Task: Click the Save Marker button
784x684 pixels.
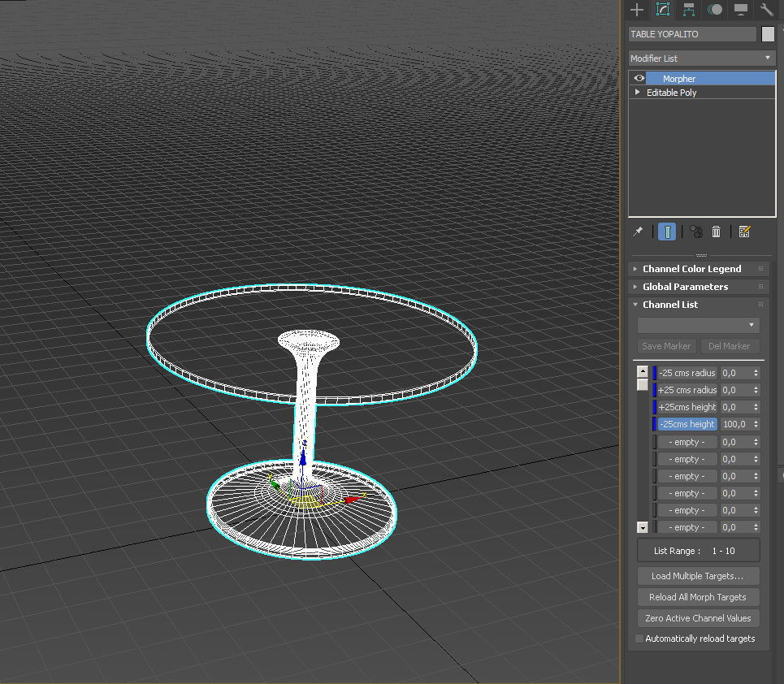Action: 666,346
